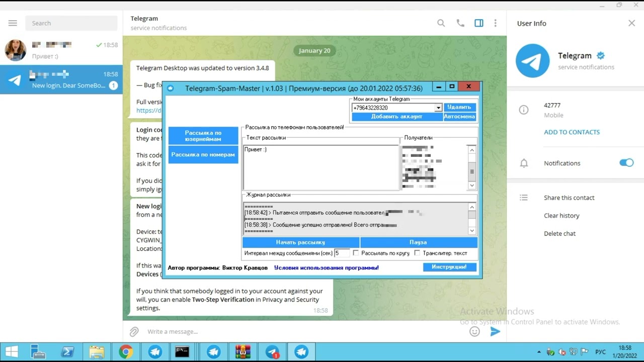Toggle the right info panel icon
Screen dimensions: 644x362
479,23
